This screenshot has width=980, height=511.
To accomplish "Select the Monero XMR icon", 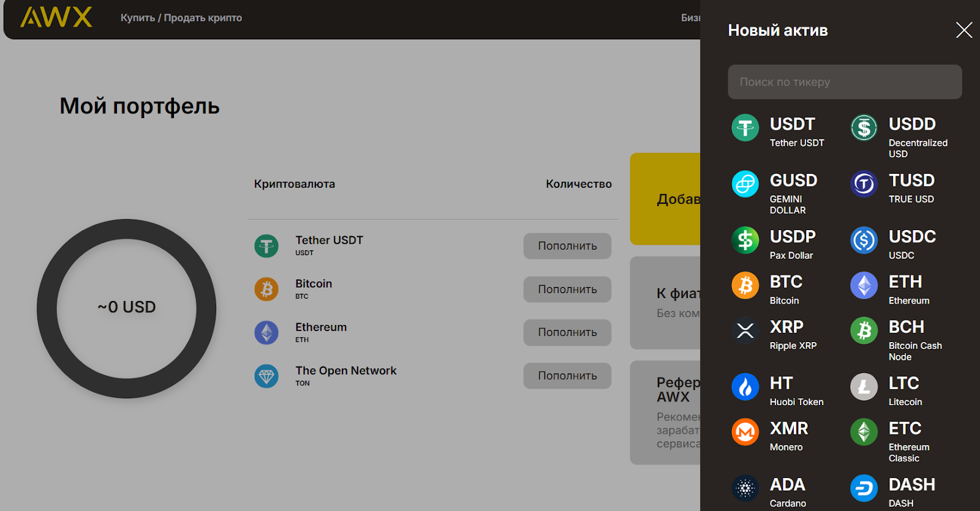I will [x=745, y=432].
